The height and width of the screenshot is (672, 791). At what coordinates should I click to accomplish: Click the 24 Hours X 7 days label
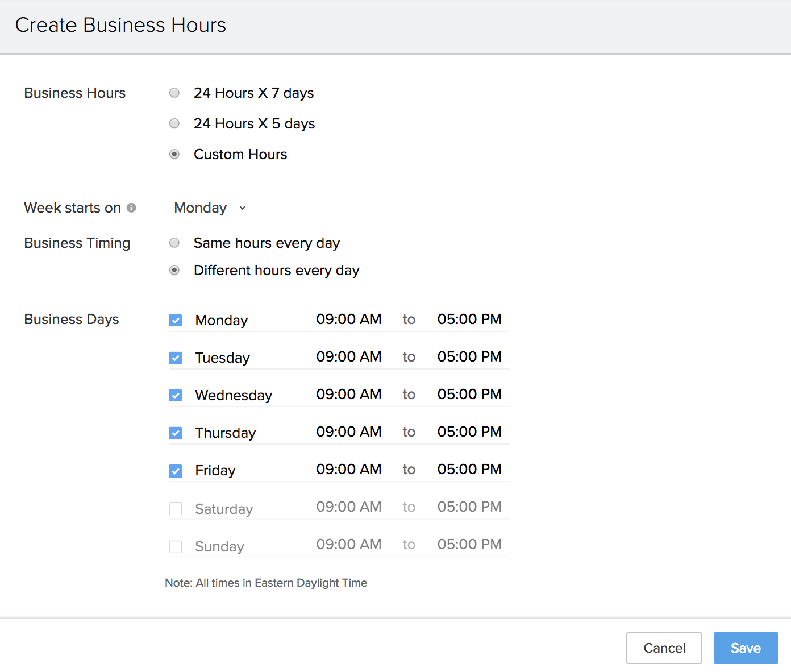point(253,93)
